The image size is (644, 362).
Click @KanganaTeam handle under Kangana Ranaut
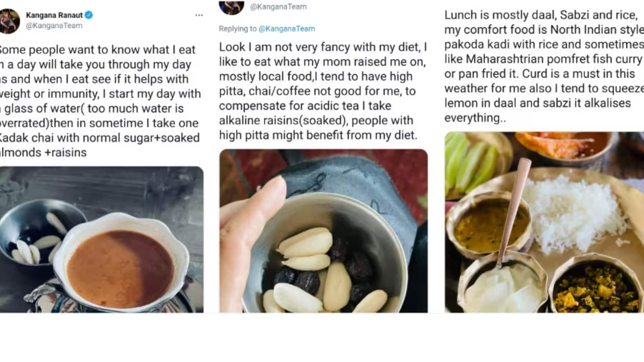(54, 26)
